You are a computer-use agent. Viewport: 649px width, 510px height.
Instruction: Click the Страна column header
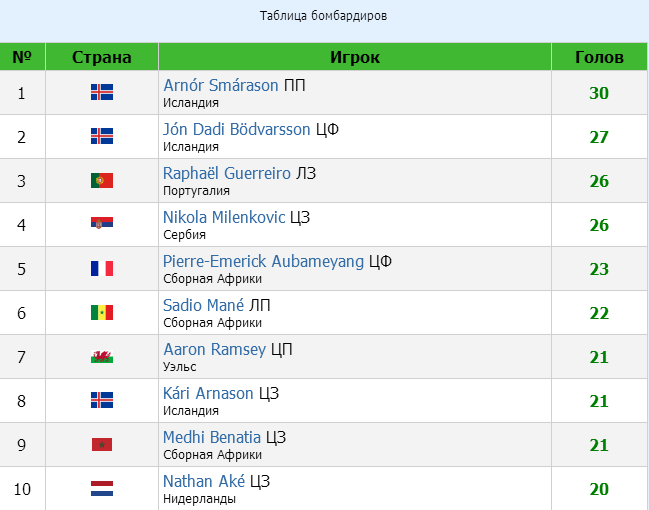point(102,57)
